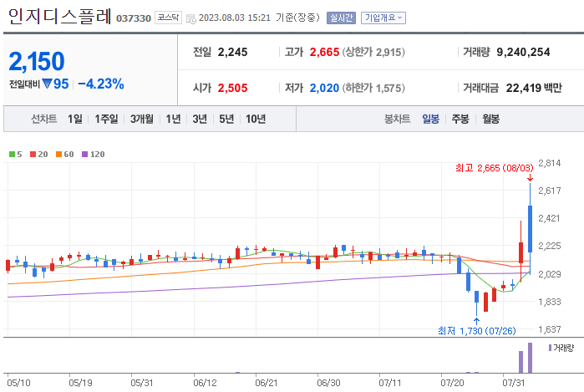
Task: Click the 05/10 date axis label
Action: tap(18, 383)
